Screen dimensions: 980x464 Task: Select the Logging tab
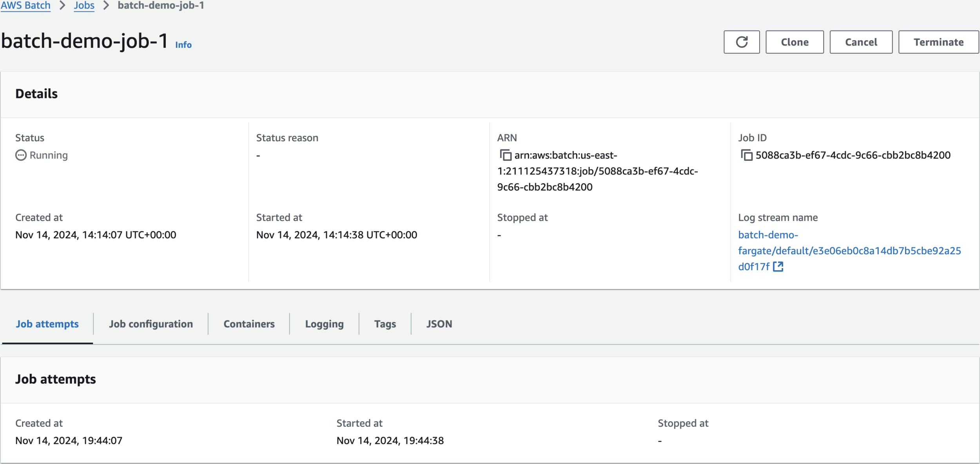tap(324, 324)
